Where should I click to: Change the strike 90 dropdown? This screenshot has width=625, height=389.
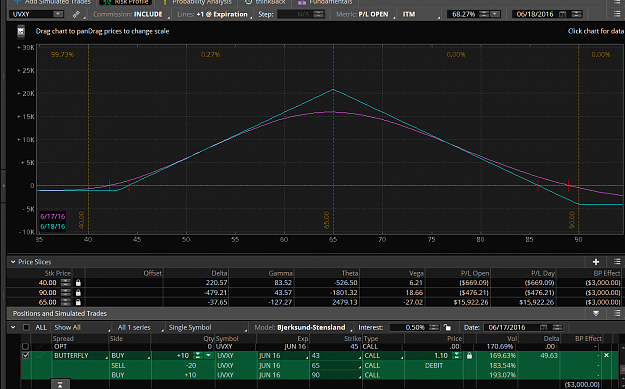point(336,375)
